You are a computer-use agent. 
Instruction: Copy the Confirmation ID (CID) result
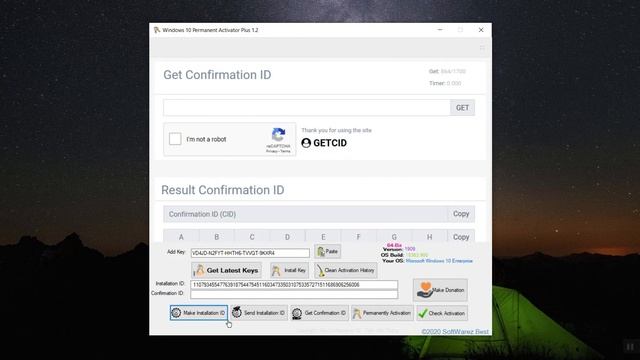[461, 214]
